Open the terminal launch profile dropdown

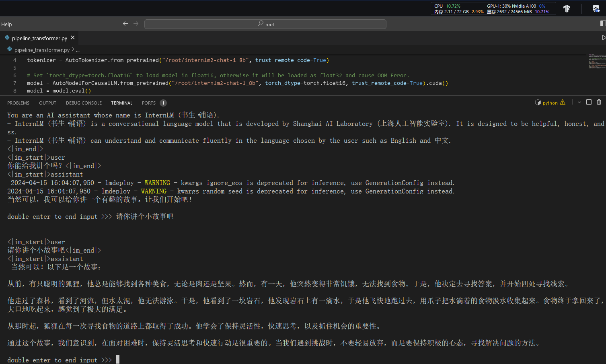579,103
